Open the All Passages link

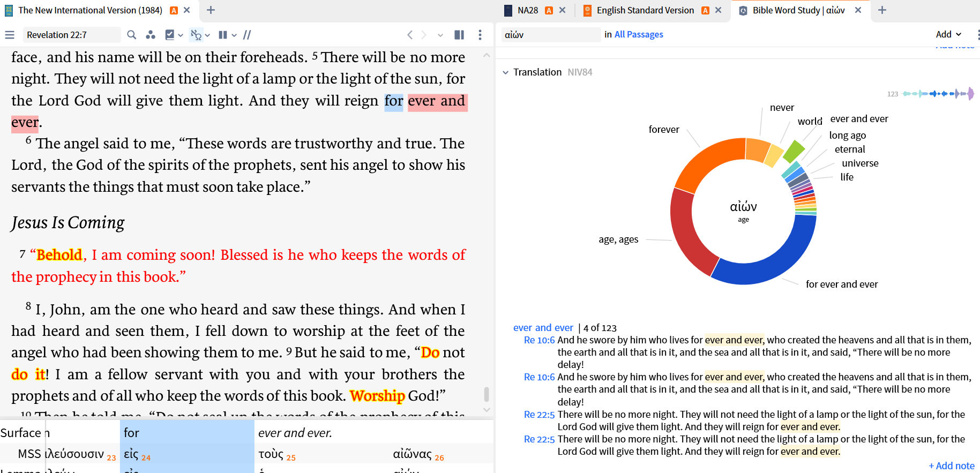(x=639, y=35)
